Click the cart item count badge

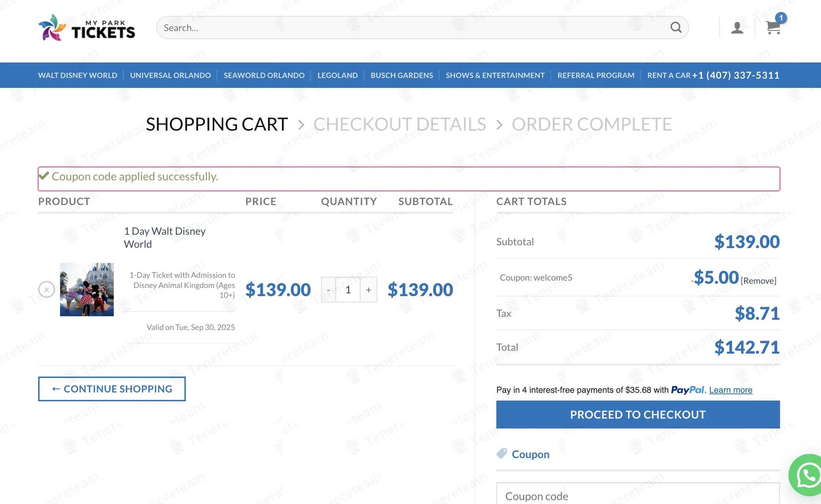click(781, 18)
